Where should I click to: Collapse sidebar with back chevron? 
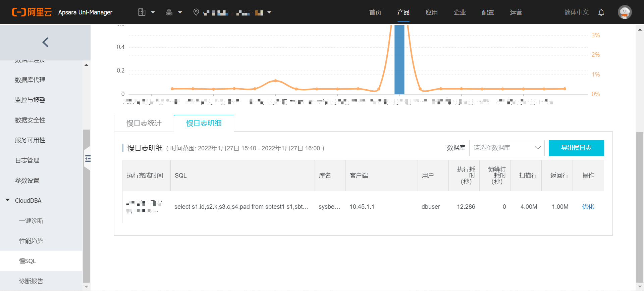[46, 42]
